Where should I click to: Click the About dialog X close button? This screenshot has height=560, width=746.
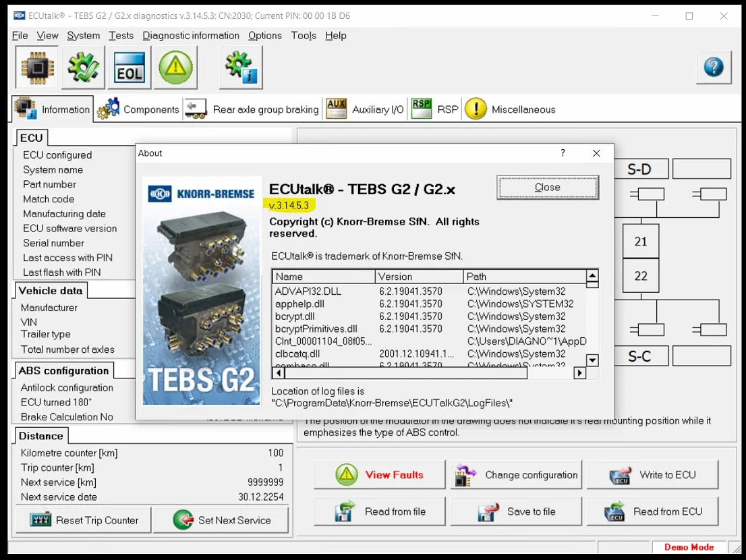[x=596, y=153]
